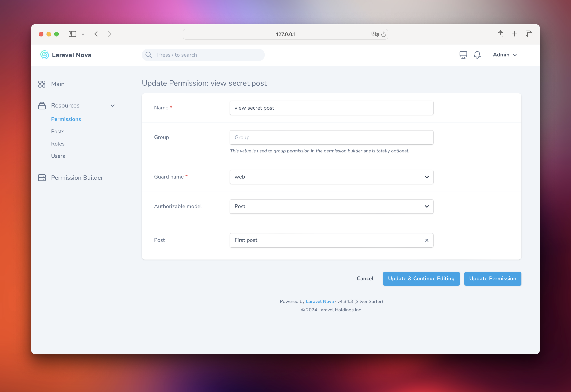Click the Main dashboard grid icon
The image size is (571, 392).
42,84
